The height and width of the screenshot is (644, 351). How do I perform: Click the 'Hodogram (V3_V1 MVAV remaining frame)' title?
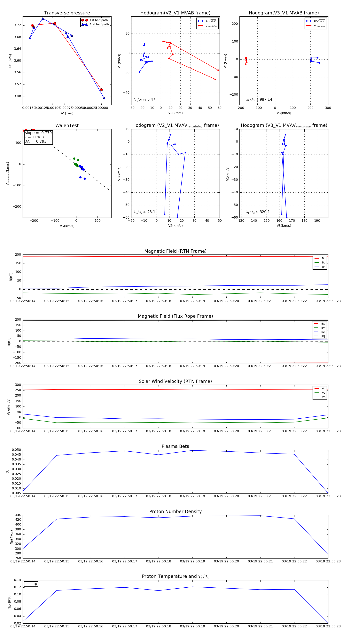[284, 125]
